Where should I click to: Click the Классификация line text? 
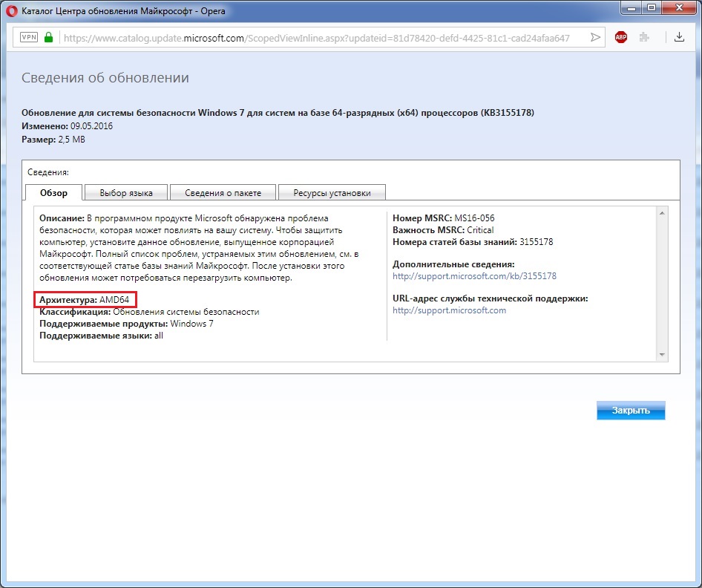(149, 312)
